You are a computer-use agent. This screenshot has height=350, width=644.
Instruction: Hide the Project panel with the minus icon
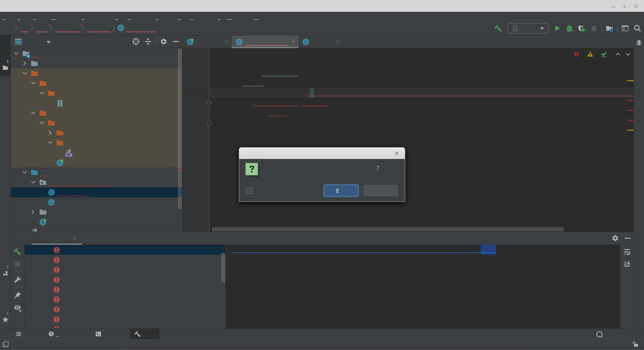coord(175,41)
